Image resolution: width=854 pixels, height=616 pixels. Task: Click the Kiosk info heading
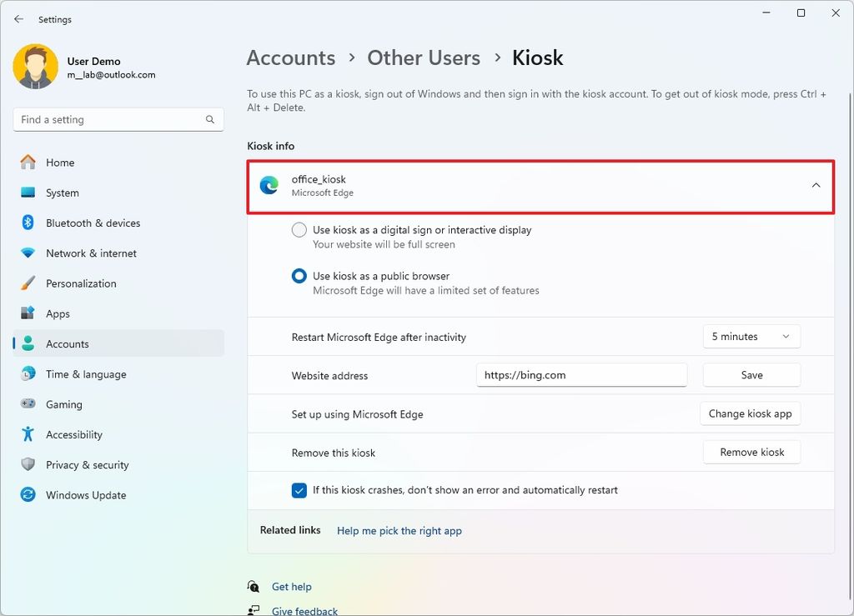[271, 146]
